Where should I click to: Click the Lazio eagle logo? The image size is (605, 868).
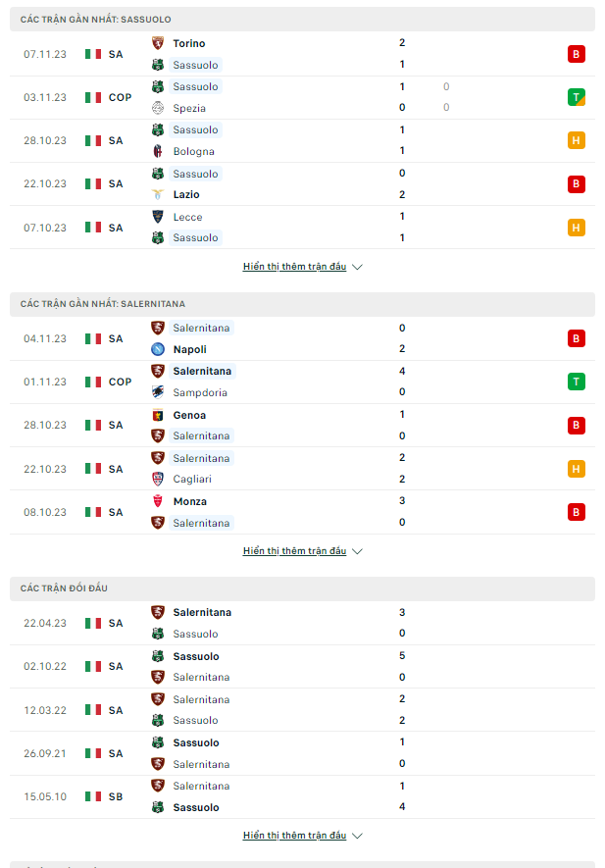pyautogui.click(x=158, y=194)
